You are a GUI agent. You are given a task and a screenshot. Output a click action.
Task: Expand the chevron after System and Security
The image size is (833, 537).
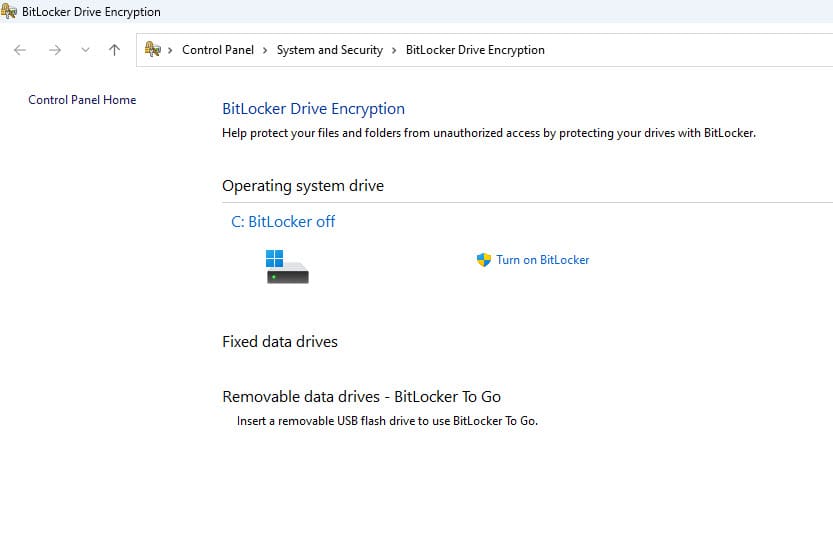[x=394, y=50]
